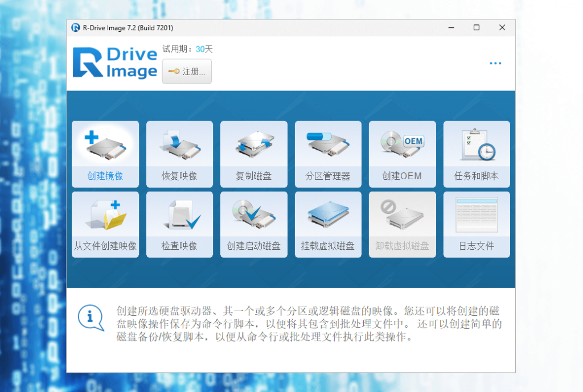Choose the 创建OEM tile
Screen dimensions: 583x392
[403, 154]
